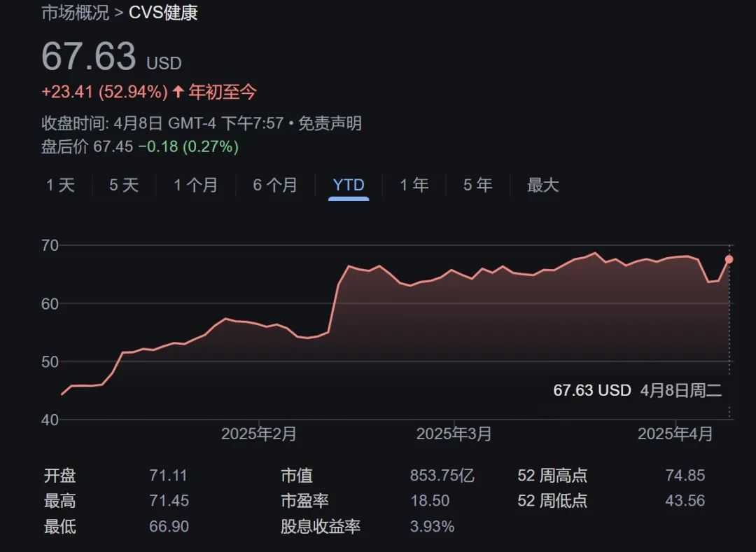Click the CVS健康 breadcrumb title
The image size is (756, 552).
[163, 13]
